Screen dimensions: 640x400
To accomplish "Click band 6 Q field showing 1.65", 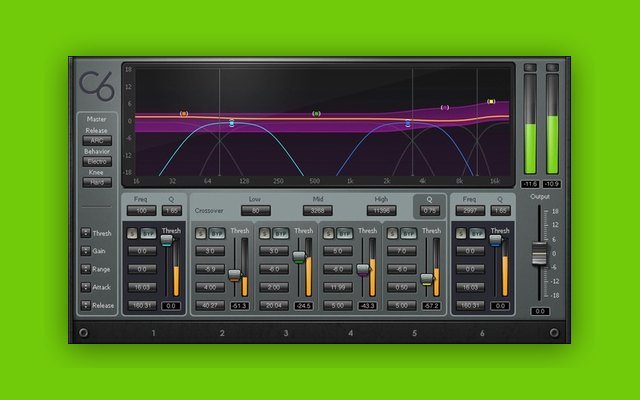I will click(x=500, y=211).
